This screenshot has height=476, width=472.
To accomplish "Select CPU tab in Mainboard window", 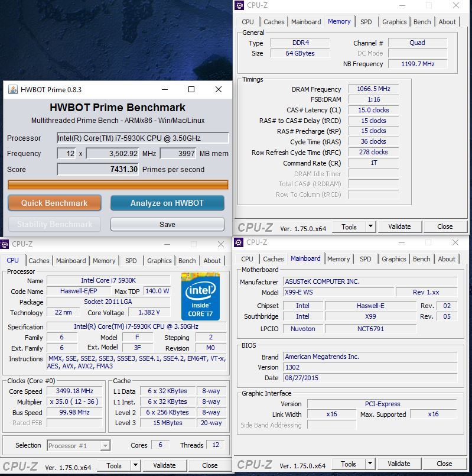I will [247, 259].
